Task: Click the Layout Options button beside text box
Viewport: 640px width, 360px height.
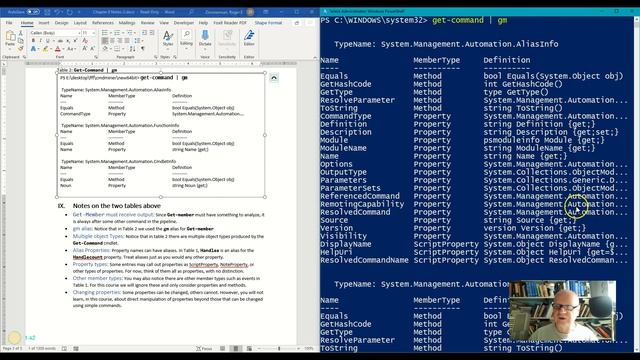Action: coord(274,78)
